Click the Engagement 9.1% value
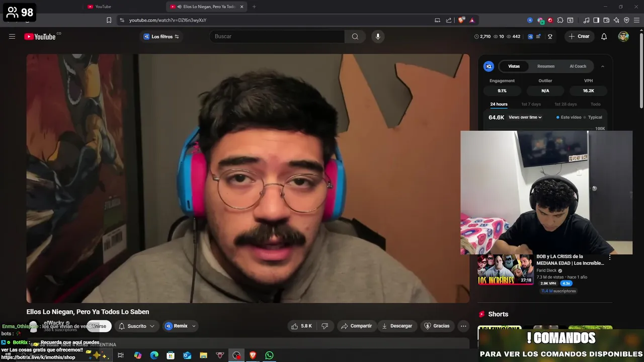This screenshot has height=362, width=644. 502,91
